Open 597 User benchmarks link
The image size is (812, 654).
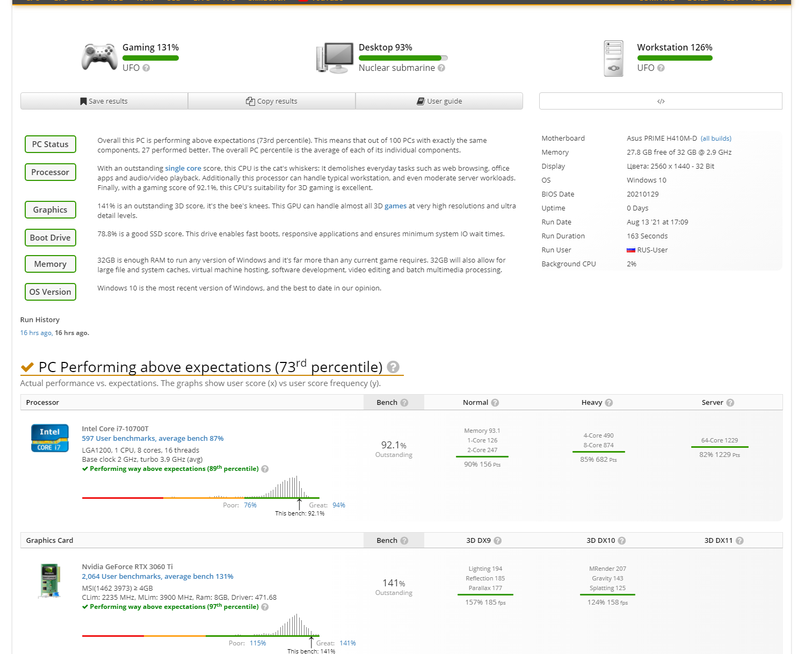click(x=153, y=439)
